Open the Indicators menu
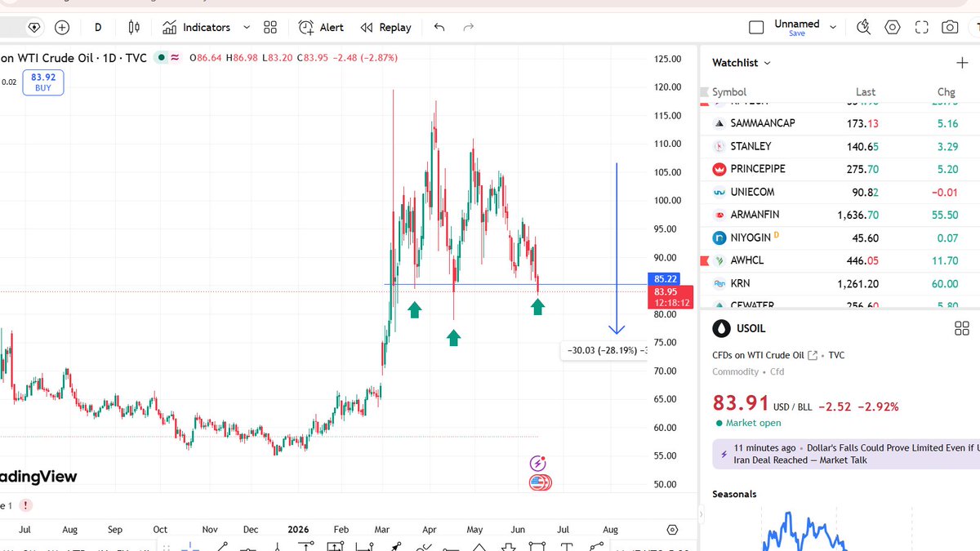This screenshot has height=551, width=980. click(x=197, y=27)
